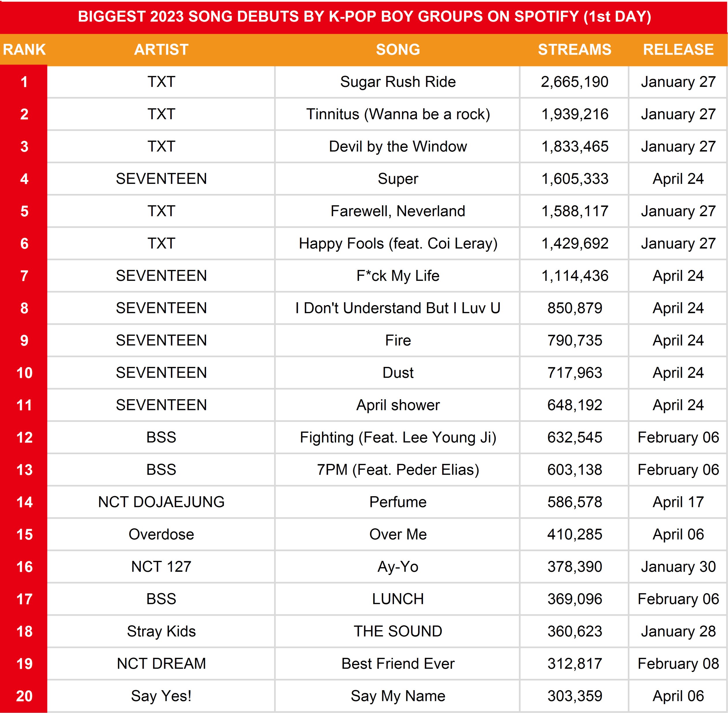Image resolution: width=728 pixels, height=713 pixels.
Task: Select the streams value 603,138
Action: [574, 470]
